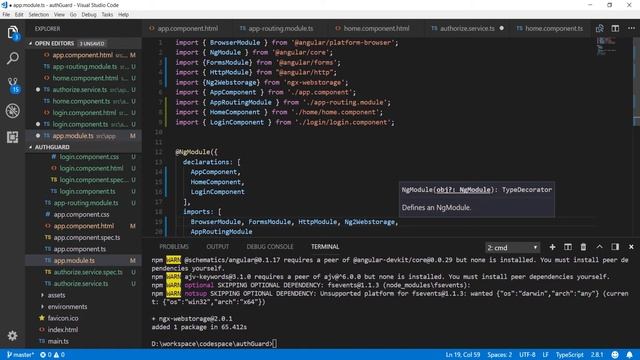Kill the terminal with trash icon
Screen dimensions: 640x360
coord(583,247)
